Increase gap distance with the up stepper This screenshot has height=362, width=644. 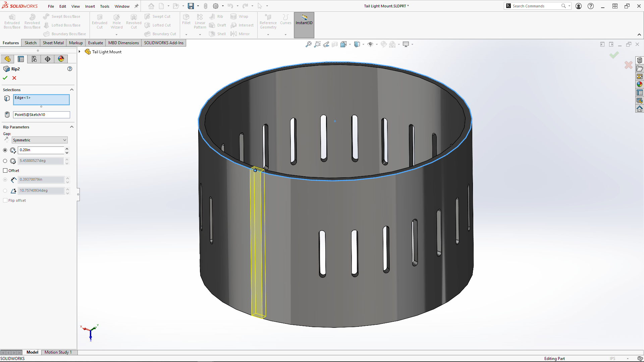[67, 148]
